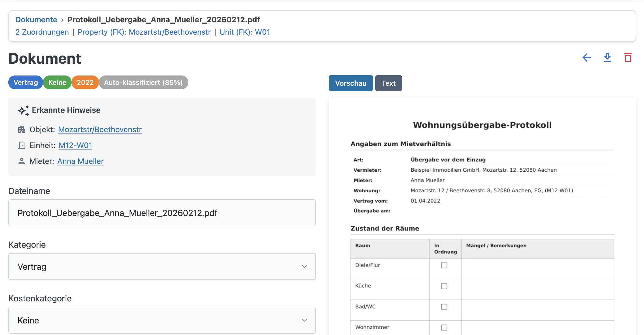Mark Bad/WC as In Ordnung
644x335 pixels.
click(444, 307)
